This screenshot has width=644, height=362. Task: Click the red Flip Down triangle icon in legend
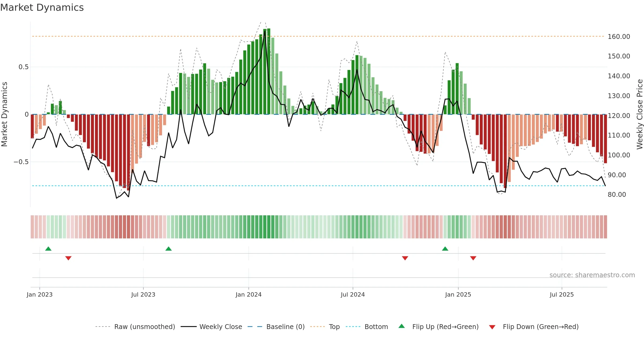[492, 327]
